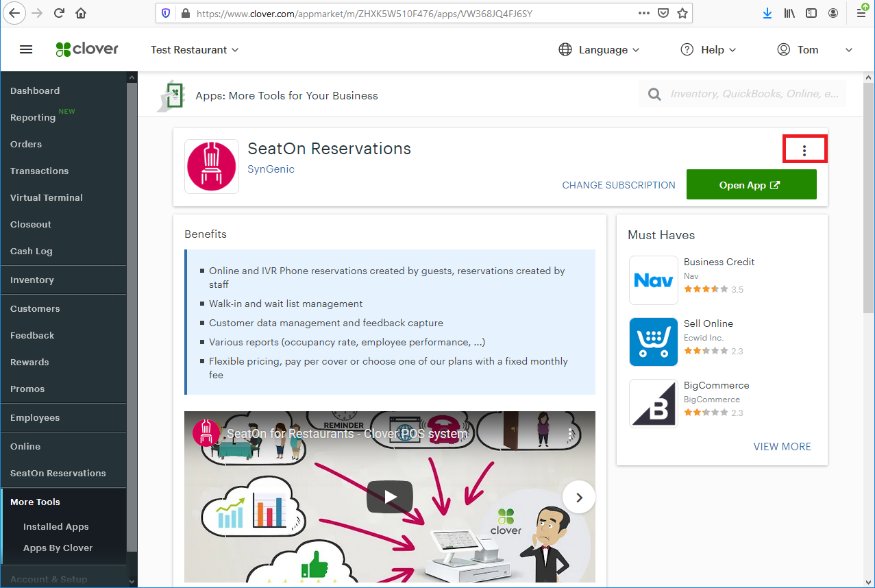
Task: Toggle Firefox sidebar view
Action: tap(811, 13)
